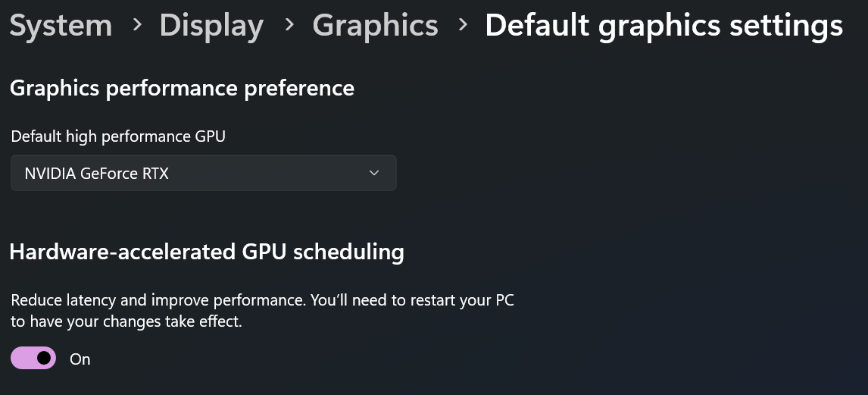Image resolution: width=868 pixels, height=395 pixels.
Task: Click Hardware-accelerated GPU scheduling heading
Action: [x=207, y=252]
